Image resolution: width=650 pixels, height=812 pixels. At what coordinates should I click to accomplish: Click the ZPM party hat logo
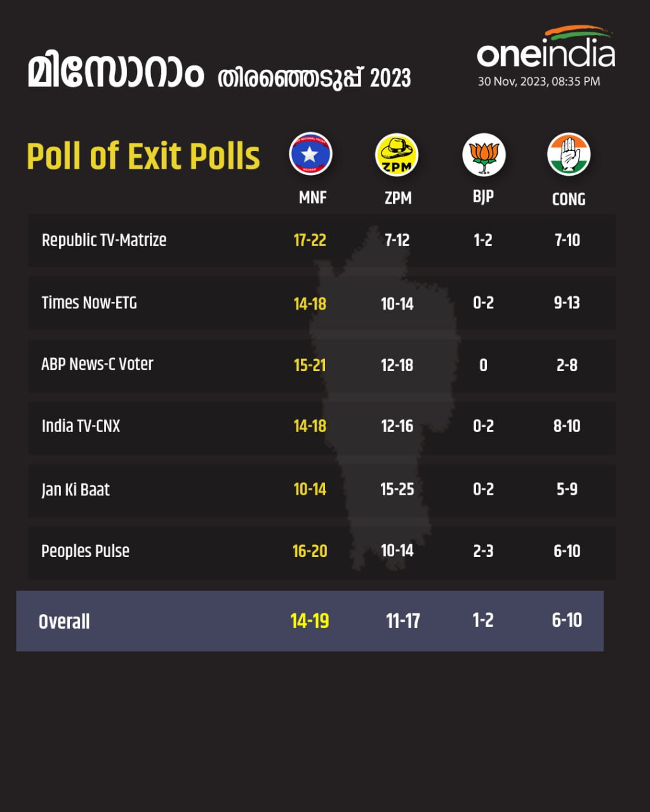pos(397,154)
